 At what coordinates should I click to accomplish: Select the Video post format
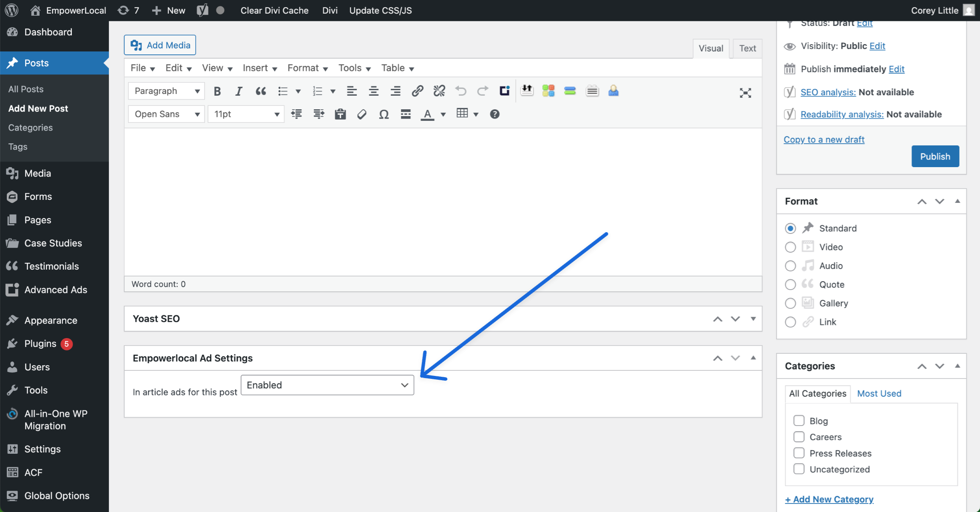(x=790, y=247)
